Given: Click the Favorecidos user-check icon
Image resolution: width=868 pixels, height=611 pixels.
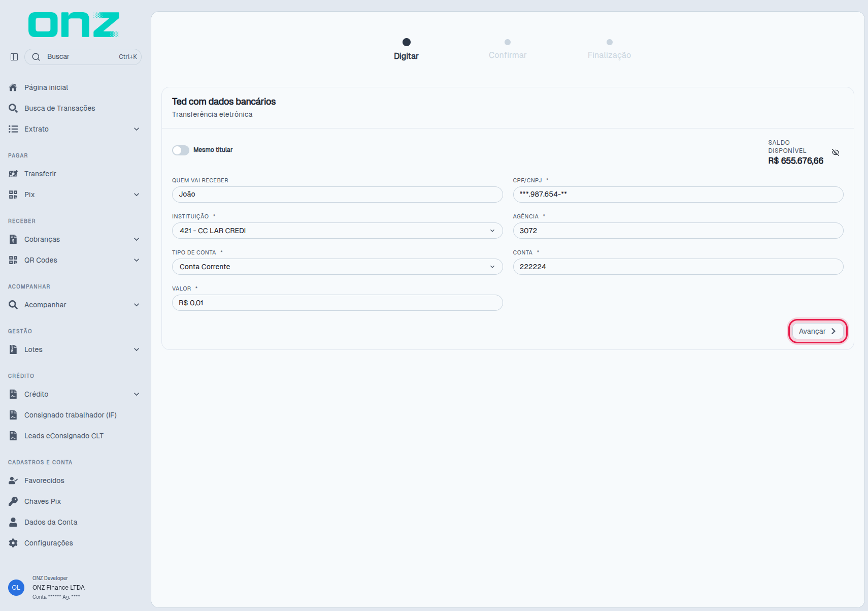Looking at the screenshot, I should 13,480.
